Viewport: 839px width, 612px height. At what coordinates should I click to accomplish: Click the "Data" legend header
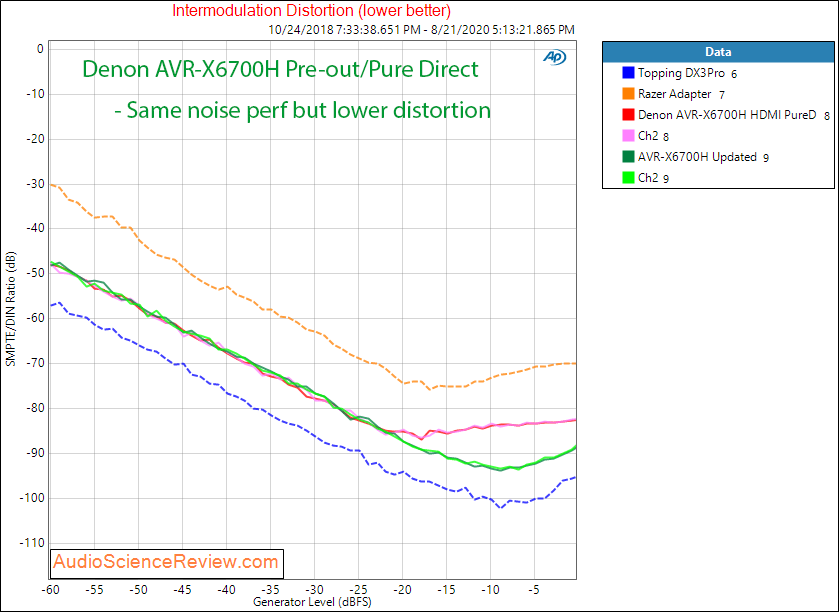coord(718,52)
